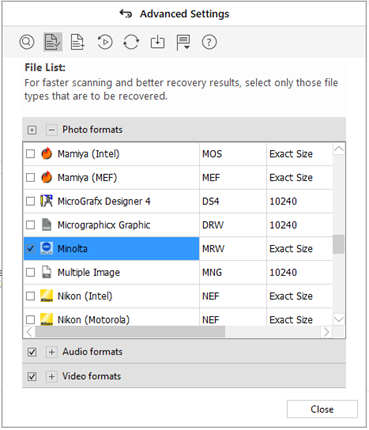Image resolution: width=369 pixels, height=430 pixels.
Task: Select the Multiple Image row name
Action: pos(89,272)
